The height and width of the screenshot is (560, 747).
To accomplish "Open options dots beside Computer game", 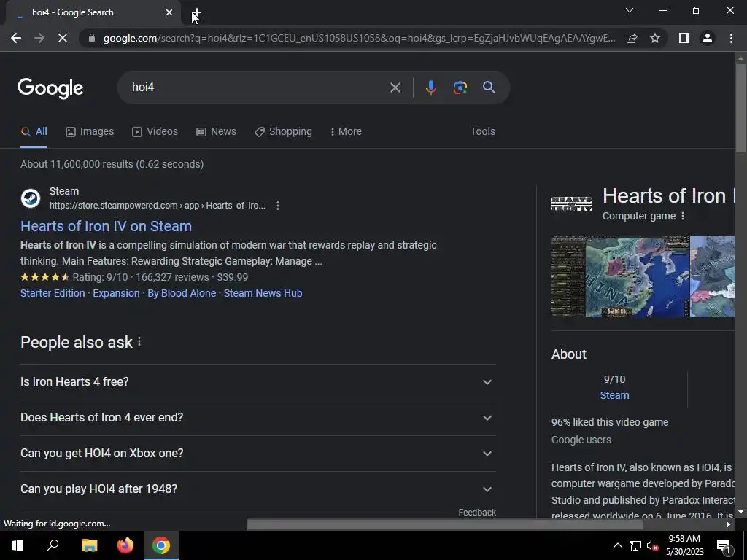I will coord(683,216).
